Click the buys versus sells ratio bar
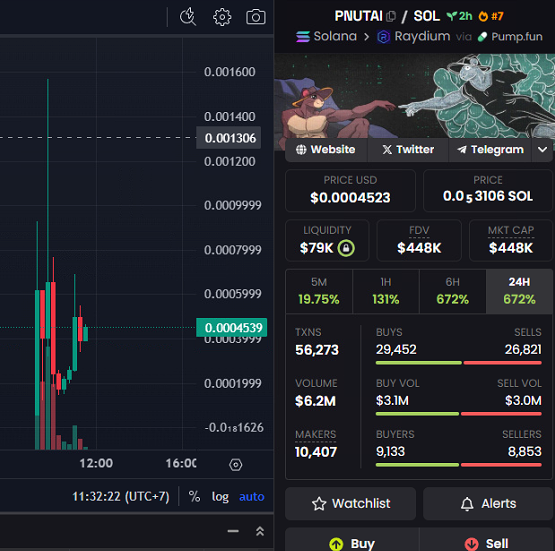Viewport: 555px width, 551px height. [458, 363]
